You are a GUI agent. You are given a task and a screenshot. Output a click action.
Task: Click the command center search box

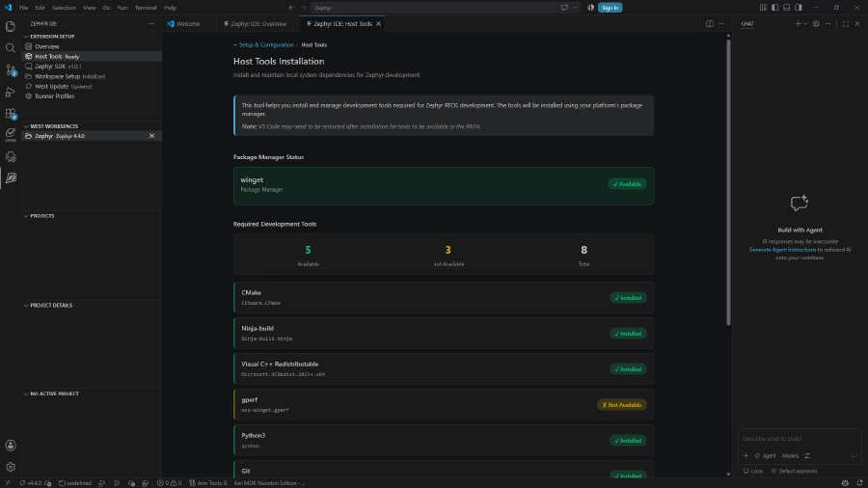click(433, 8)
